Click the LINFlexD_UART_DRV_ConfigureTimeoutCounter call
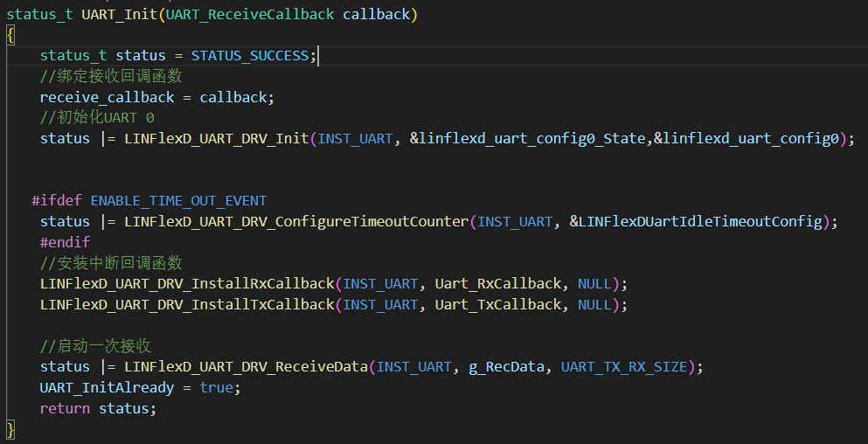868x444 pixels. pos(295,221)
